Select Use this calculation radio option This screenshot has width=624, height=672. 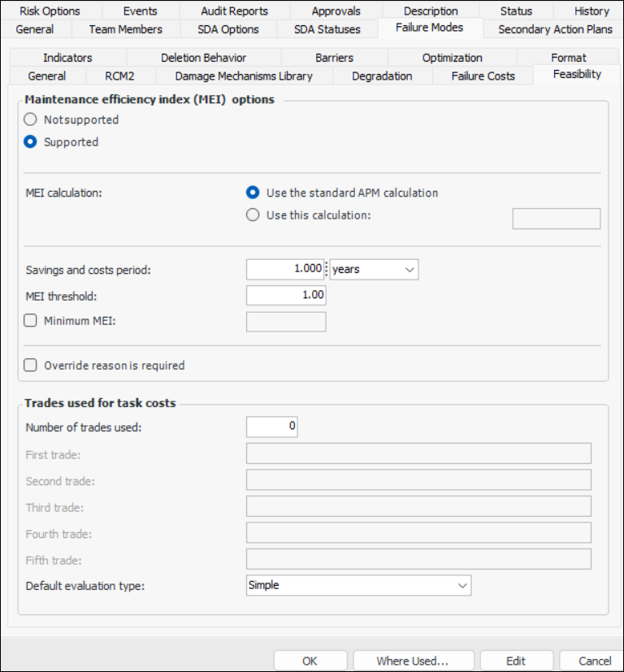tap(253, 215)
